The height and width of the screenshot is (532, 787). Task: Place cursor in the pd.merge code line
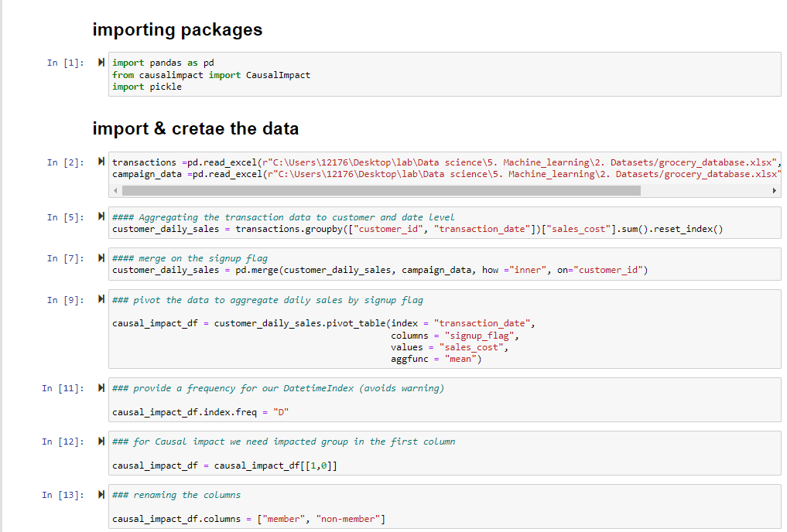coord(379,270)
